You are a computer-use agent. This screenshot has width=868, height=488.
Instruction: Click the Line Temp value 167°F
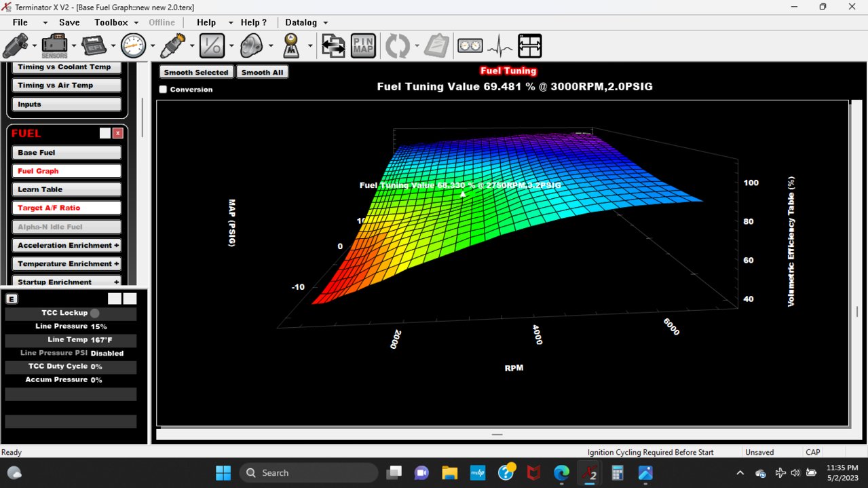pyautogui.click(x=103, y=339)
